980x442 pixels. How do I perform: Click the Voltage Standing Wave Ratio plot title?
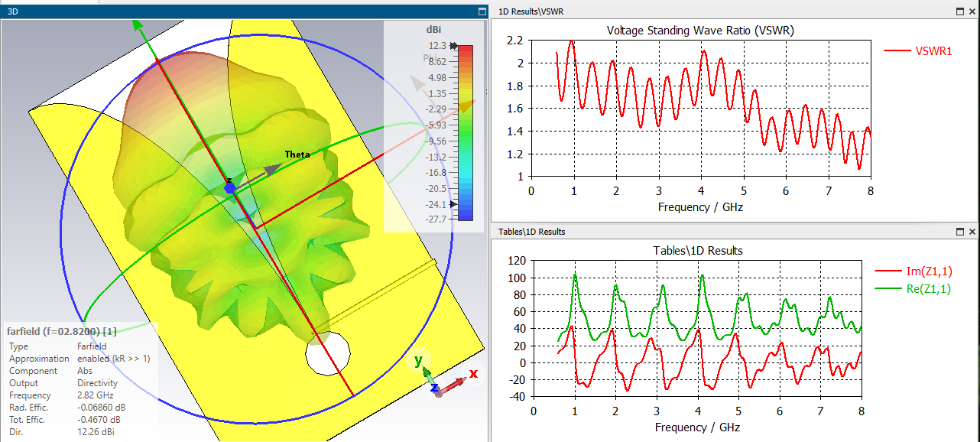699,31
